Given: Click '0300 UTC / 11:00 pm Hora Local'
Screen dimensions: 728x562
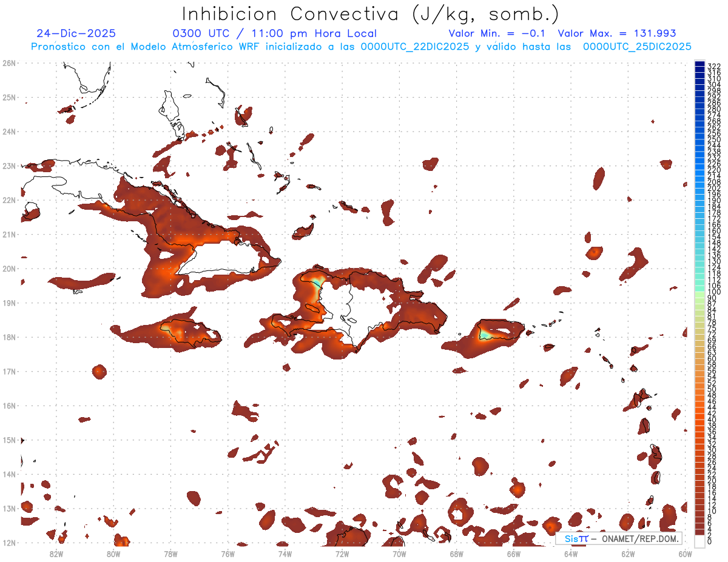Looking at the screenshot, I should [275, 34].
